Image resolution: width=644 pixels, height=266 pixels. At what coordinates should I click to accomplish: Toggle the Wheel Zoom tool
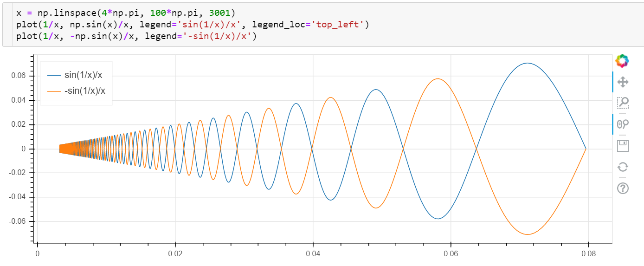pyautogui.click(x=623, y=124)
